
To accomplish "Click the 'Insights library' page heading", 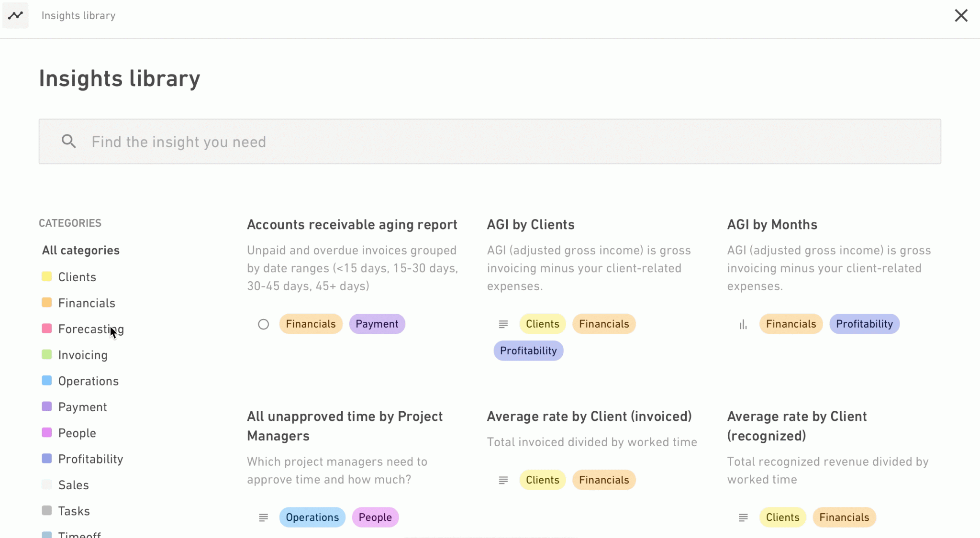I will click(120, 78).
